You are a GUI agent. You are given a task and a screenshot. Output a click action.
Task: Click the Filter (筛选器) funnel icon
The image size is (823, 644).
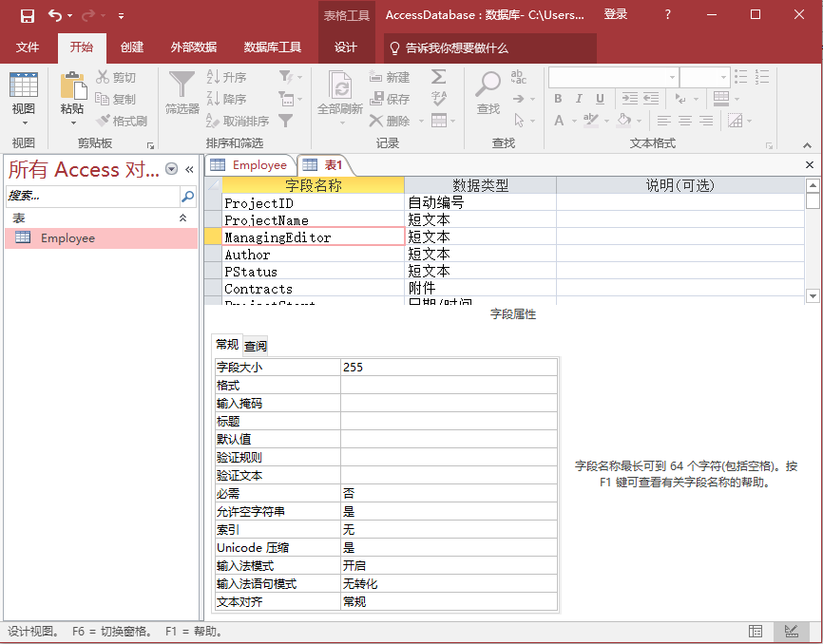(x=182, y=87)
